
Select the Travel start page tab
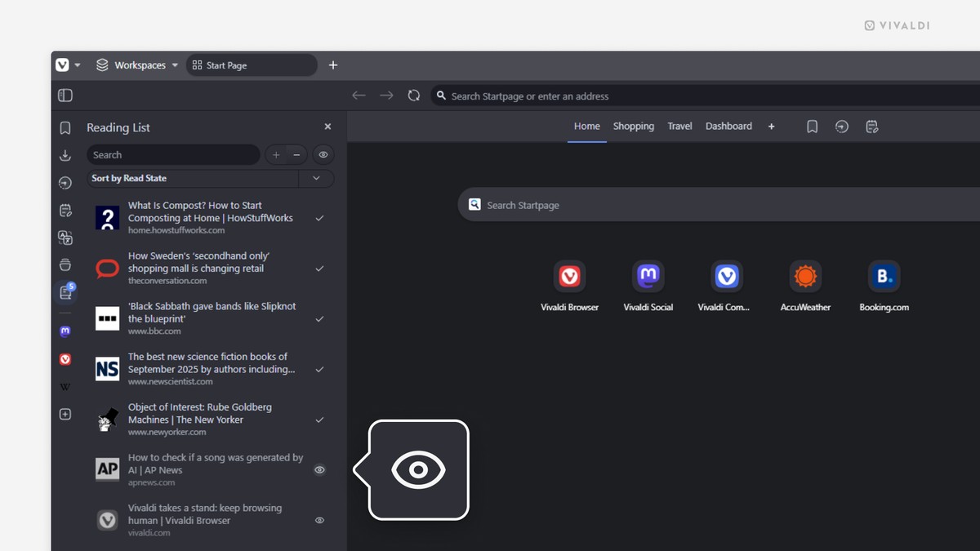click(x=679, y=127)
